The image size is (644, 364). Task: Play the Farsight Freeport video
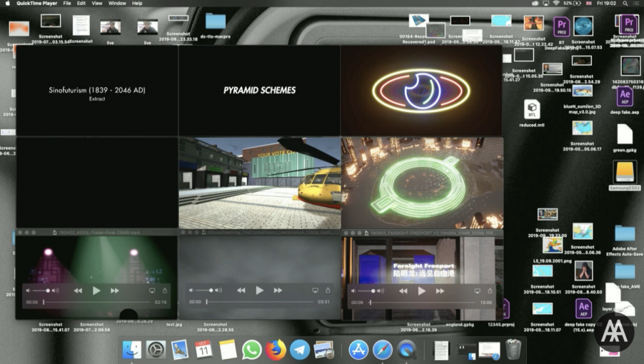[421, 291]
